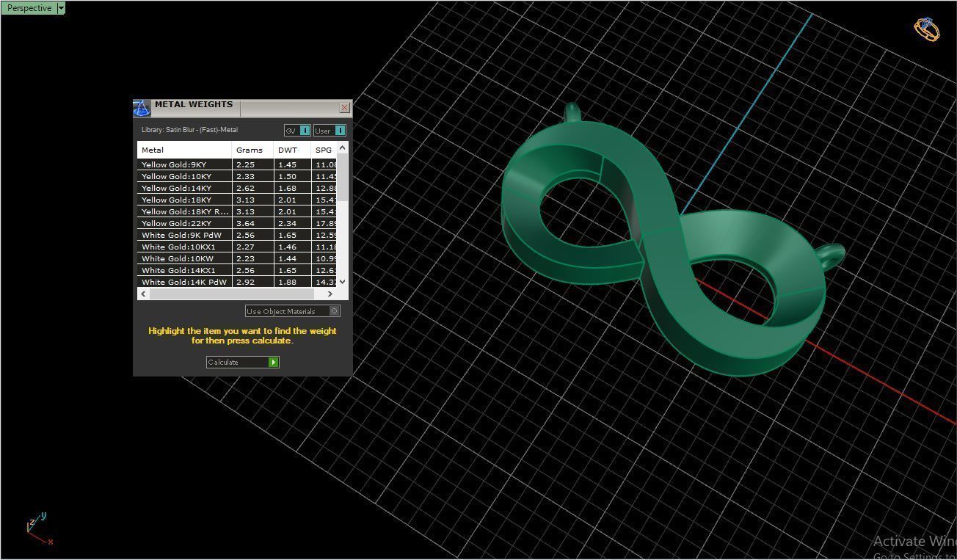Click the Perspective viewport label

click(x=29, y=8)
